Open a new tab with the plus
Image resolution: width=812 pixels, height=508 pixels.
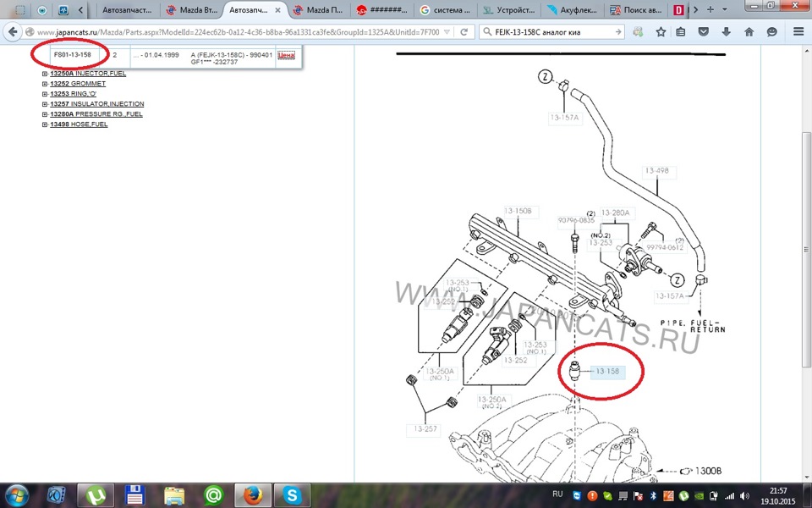pos(710,9)
